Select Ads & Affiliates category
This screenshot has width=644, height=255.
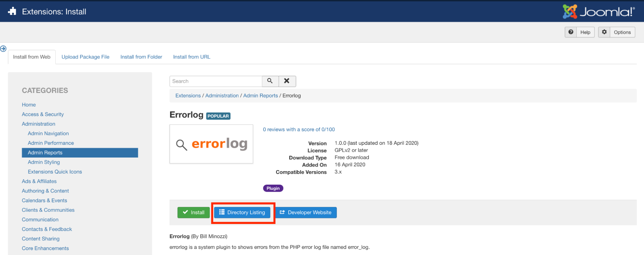click(x=39, y=181)
